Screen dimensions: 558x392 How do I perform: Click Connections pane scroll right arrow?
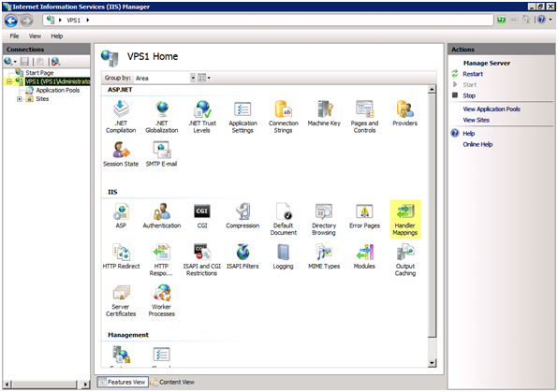(x=85, y=385)
